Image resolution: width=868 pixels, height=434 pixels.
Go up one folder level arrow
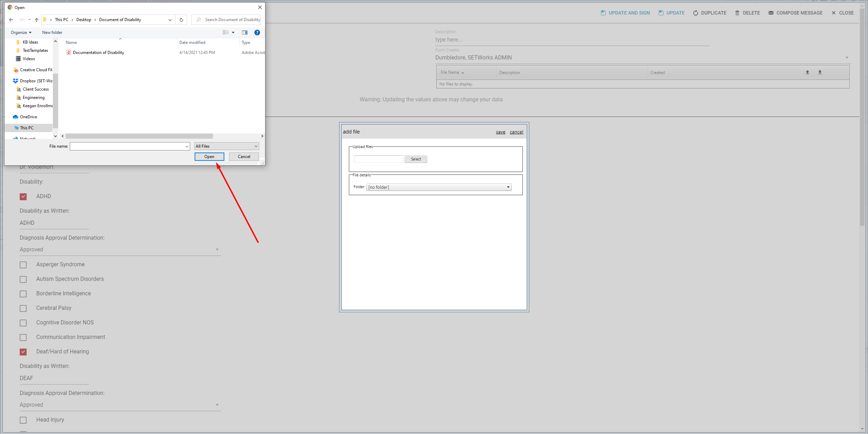[x=37, y=20]
